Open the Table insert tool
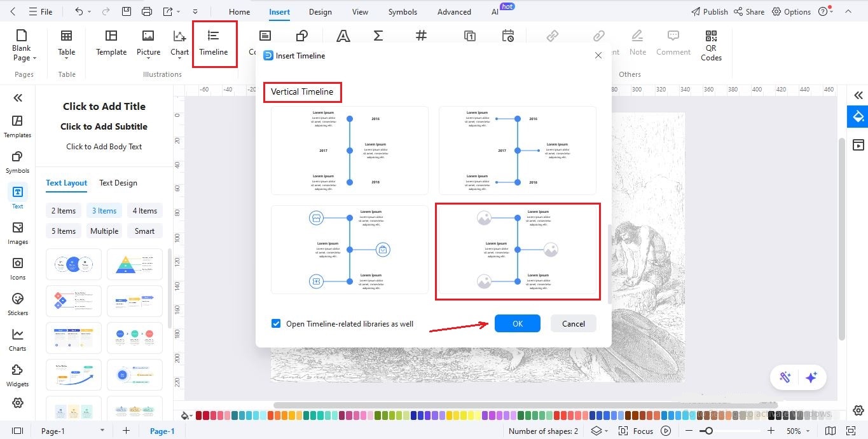Viewport: 868px width, 439px height. coord(66,43)
